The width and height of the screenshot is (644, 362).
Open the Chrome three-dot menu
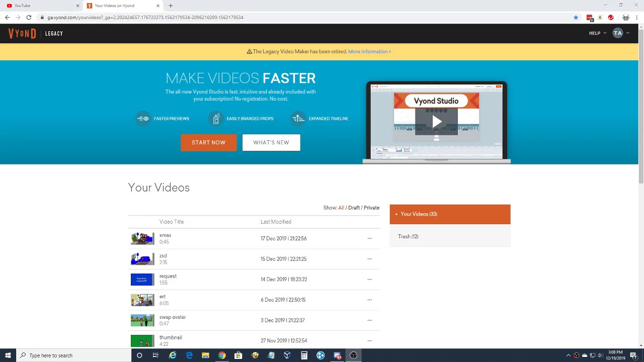pos(636,18)
